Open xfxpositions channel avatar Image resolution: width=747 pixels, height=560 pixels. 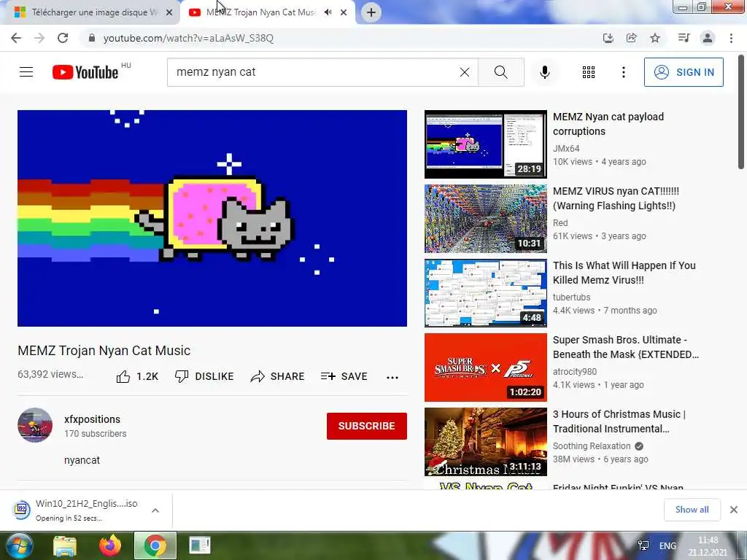pyautogui.click(x=35, y=425)
